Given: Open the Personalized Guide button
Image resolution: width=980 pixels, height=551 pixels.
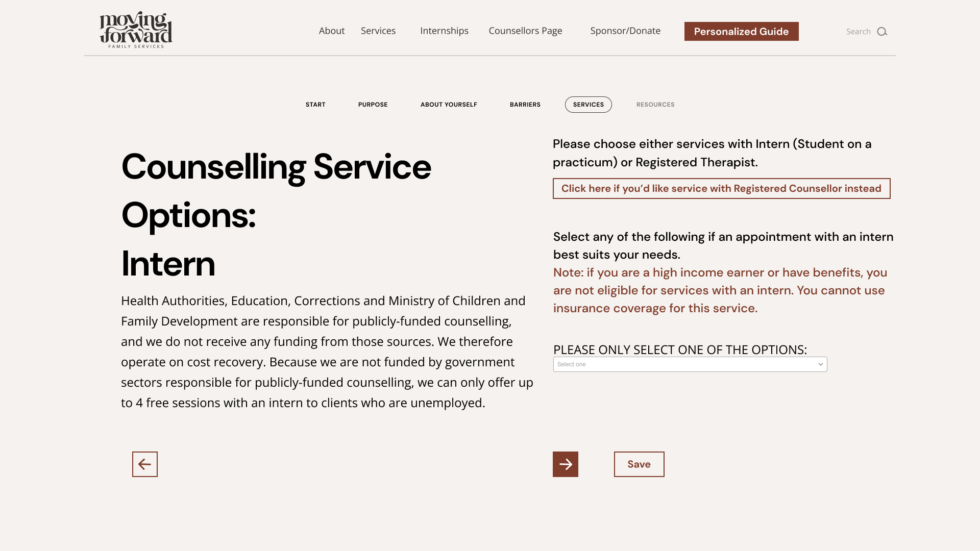Looking at the screenshot, I should click(x=741, y=32).
